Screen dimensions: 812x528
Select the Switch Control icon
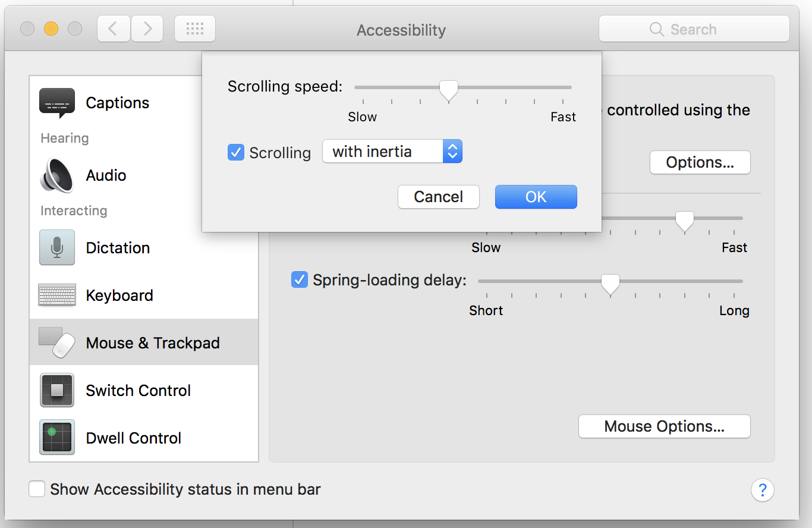57,390
